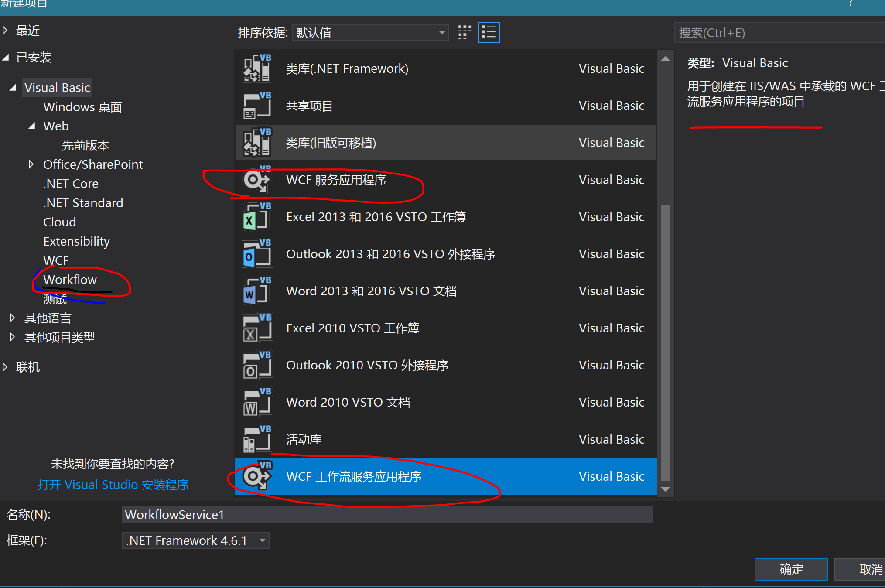Collapse the 已安装 node
The height and width of the screenshot is (588, 885).
[x=6, y=57]
